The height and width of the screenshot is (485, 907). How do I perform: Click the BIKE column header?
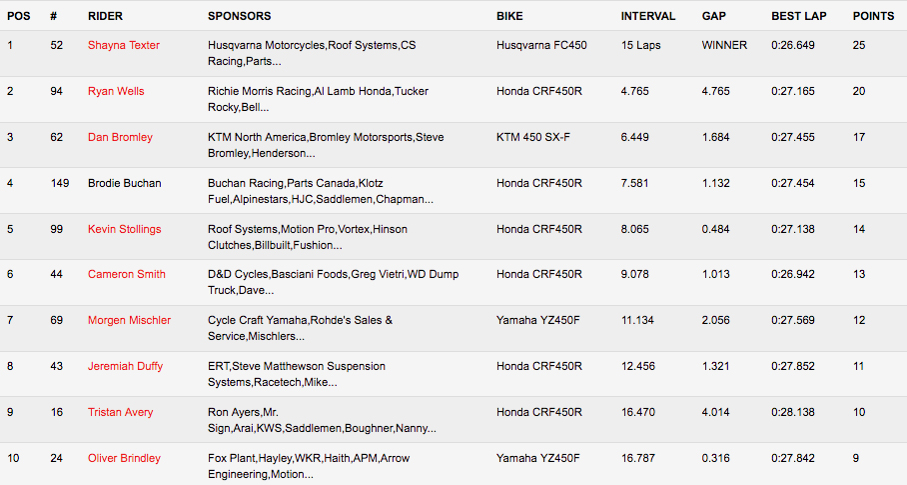click(x=509, y=16)
